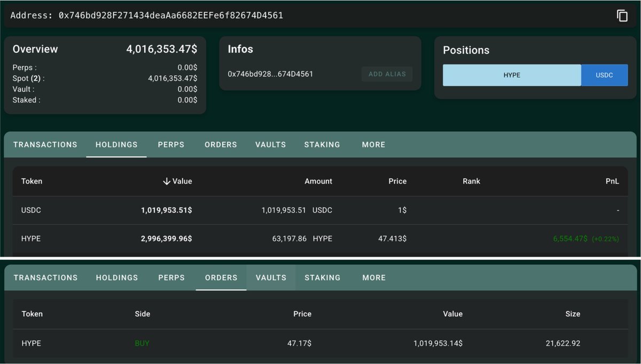Click the USDC token row name

click(31, 210)
